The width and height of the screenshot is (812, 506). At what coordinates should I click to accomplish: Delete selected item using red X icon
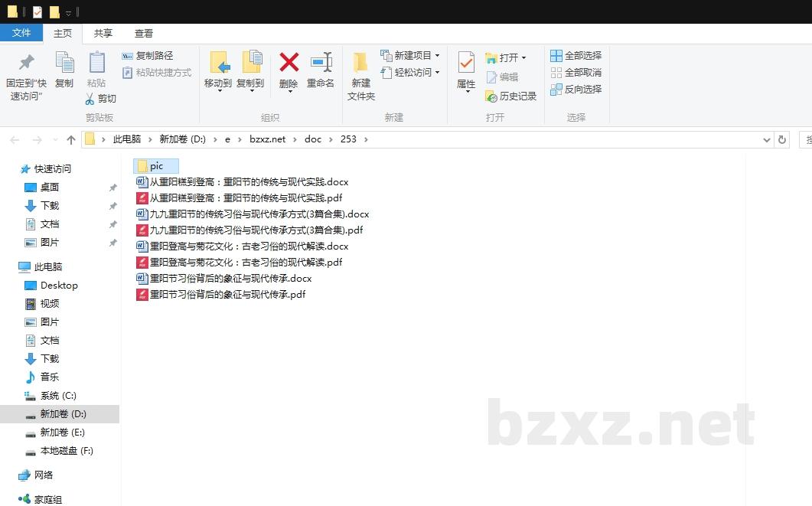click(288, 63)
